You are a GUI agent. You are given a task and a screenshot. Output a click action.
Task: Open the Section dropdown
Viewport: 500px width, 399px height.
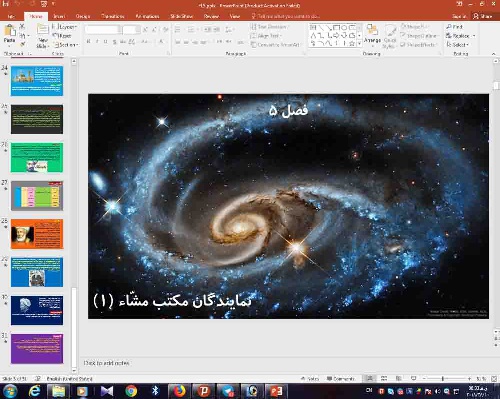(x=66, y=44)
